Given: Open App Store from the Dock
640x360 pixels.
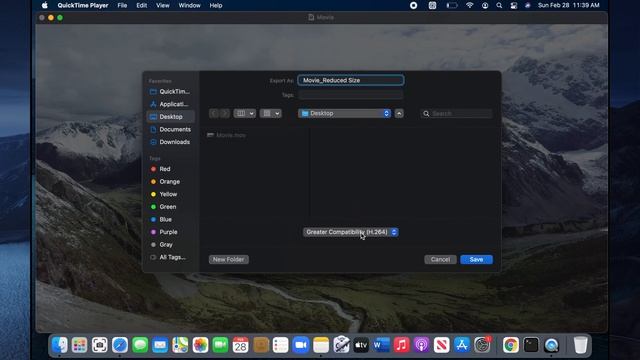Looking at the screenshot, I should (x=462, y=345).
